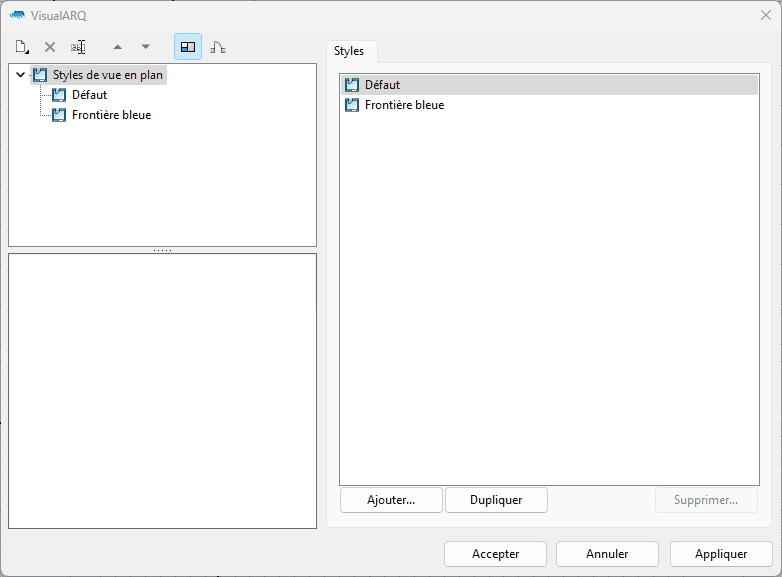Close the VisualARQ dialog window
Screen dimensions: 782x577
click(x=766, y=15)
